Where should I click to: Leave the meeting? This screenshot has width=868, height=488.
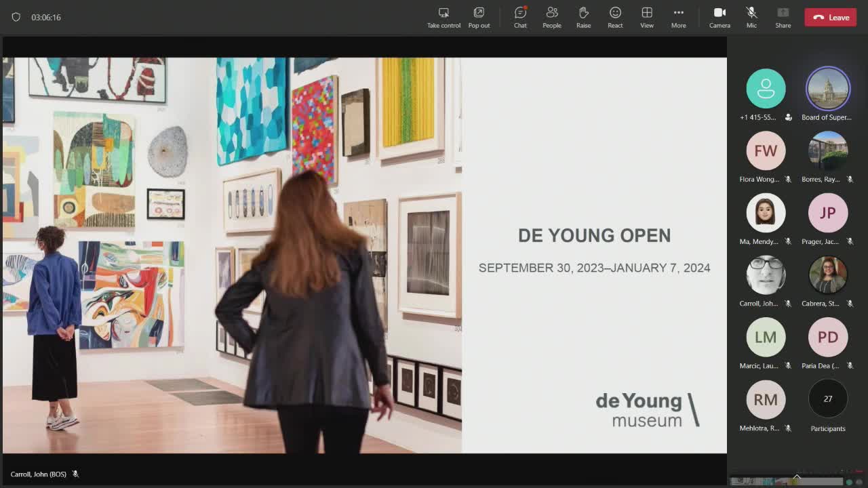point(831,18)
